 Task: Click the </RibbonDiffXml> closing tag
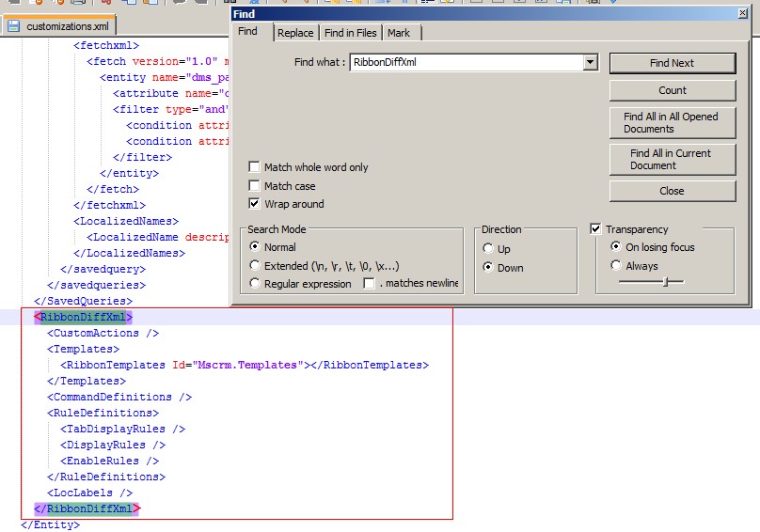coord(87,509)
